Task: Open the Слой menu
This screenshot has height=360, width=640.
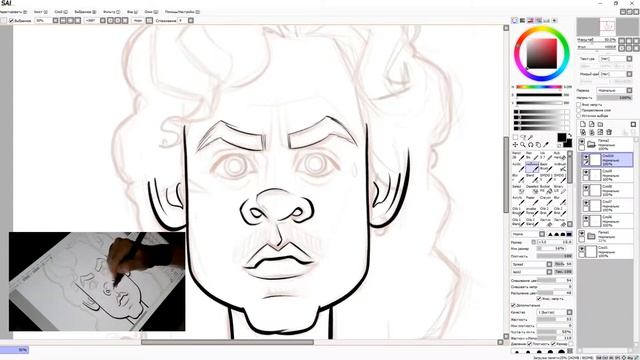Action: [61, 12]
